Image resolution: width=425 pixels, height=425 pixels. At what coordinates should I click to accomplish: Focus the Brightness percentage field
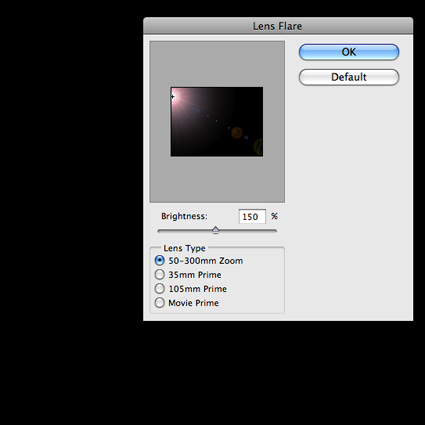pyautogui.click(x=252, y=217)
